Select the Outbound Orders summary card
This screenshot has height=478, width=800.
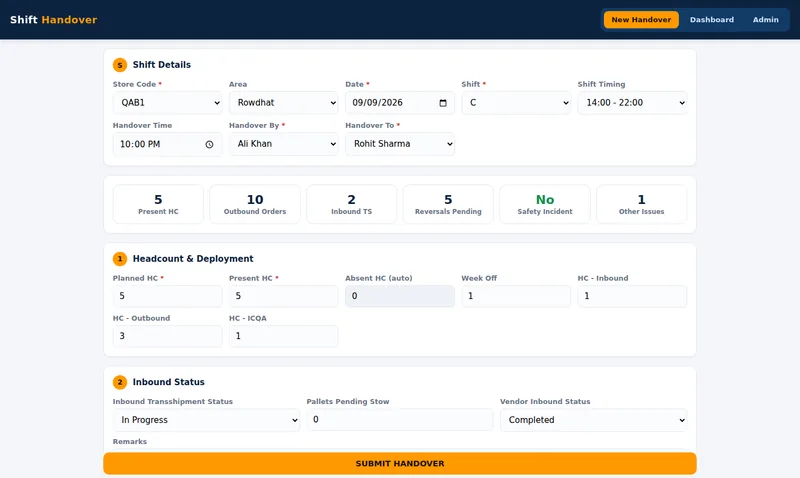tap(255, 204)
